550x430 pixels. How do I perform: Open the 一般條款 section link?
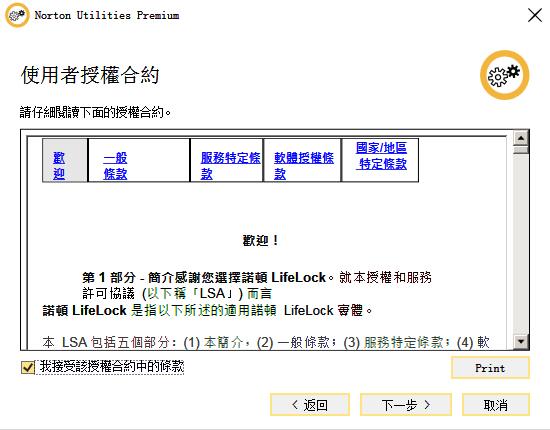(115, 166)
